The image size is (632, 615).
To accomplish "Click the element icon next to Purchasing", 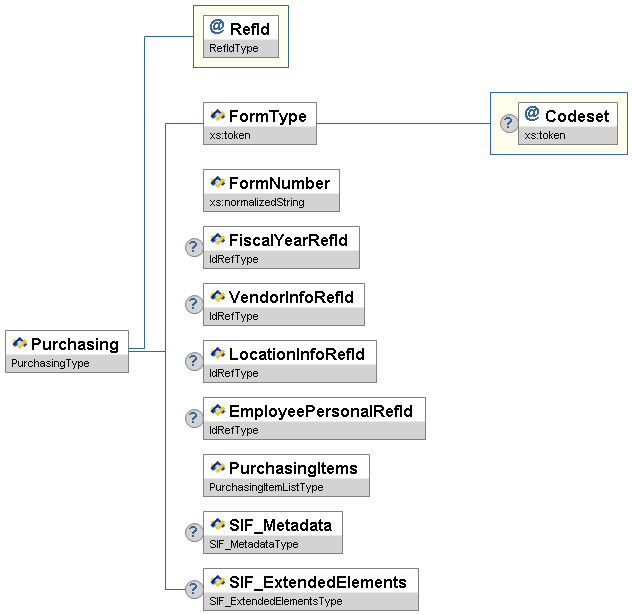I will pyautogui.click(x=19, y=344).
